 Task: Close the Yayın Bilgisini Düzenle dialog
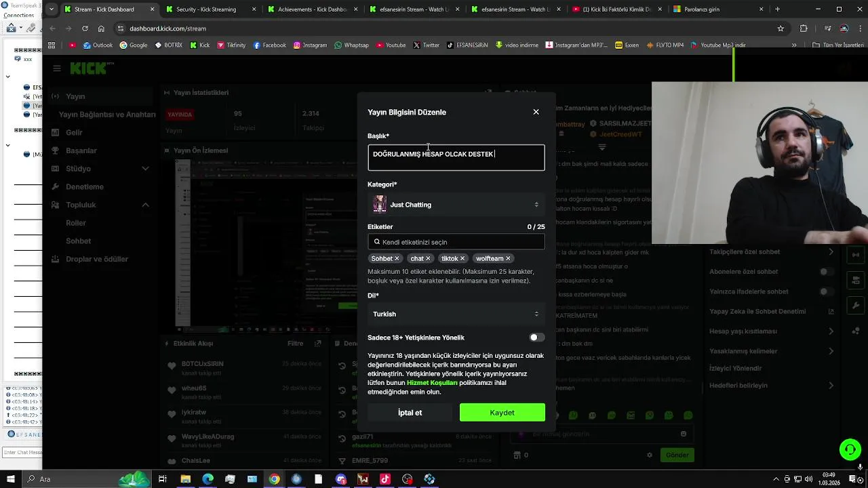pyautogui.click(x=536, y=112)
